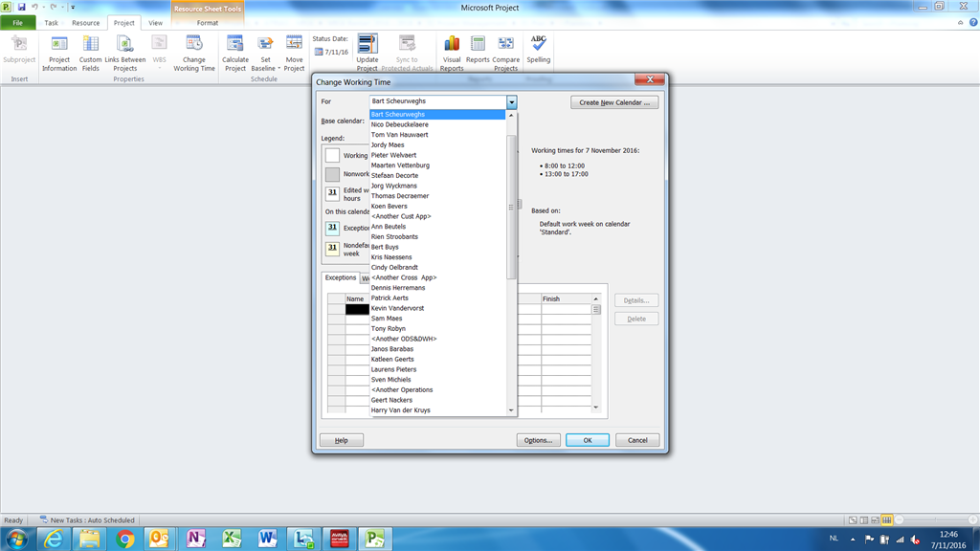Click zoom slider in status bar
Screen dimensions: 980x551
coord(936,519)
